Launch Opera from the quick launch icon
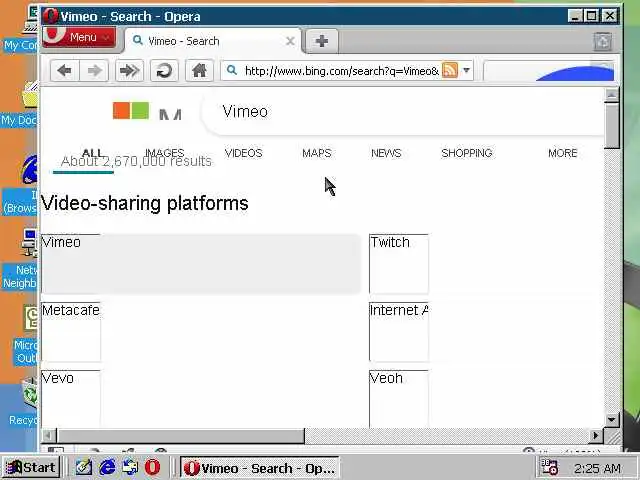This screenshot has width=640, height=480. (152, 467)
